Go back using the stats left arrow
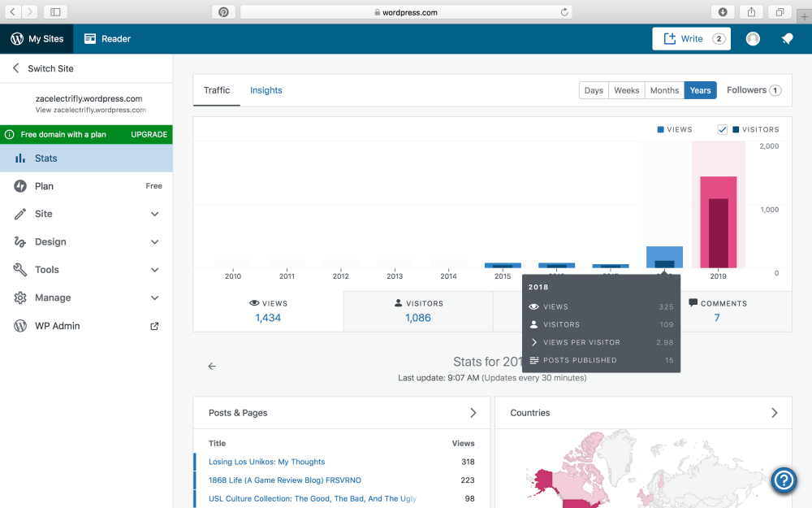The width and height of the screenshot is (812, 508). tap(212, 367)
